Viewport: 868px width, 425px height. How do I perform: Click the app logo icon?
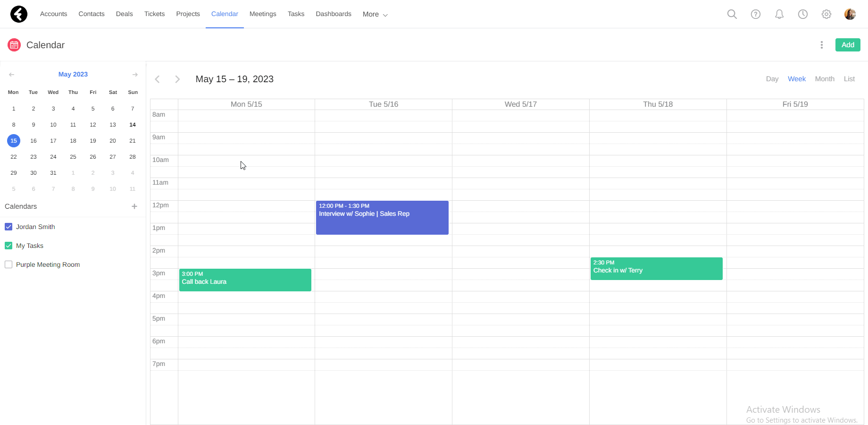pyautogui.click(x=19, y=14)
